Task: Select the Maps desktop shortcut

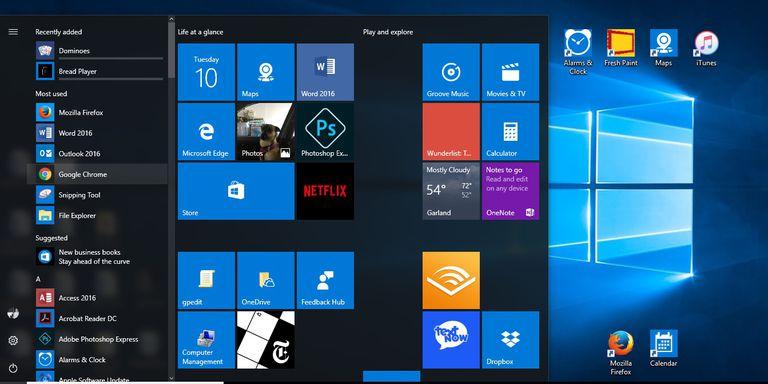Action: pos(664,48)
